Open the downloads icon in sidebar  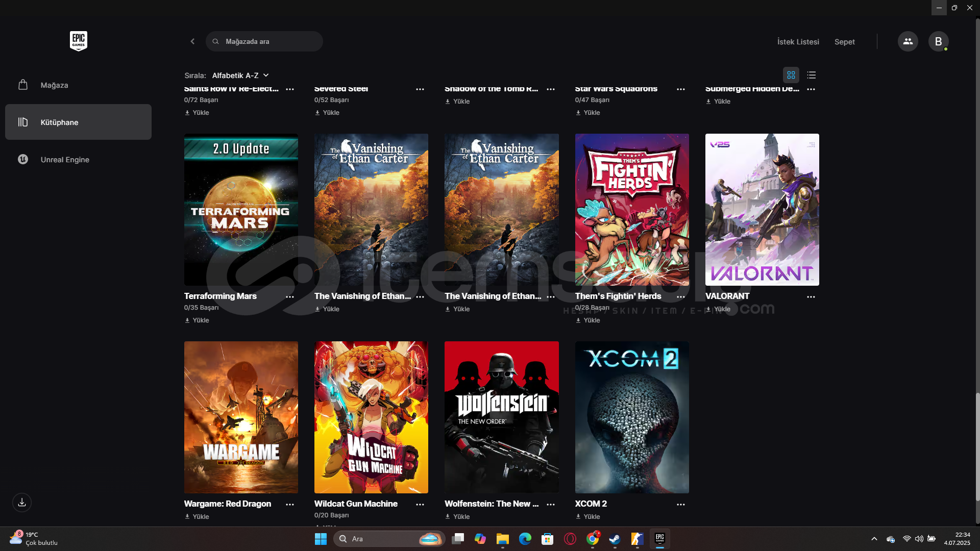[22, 503]
